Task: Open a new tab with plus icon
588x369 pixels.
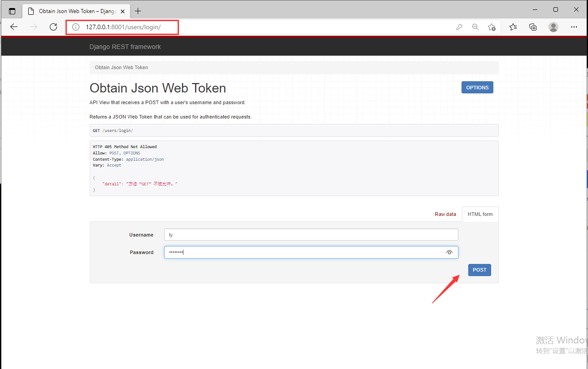Action: (138, 11)
